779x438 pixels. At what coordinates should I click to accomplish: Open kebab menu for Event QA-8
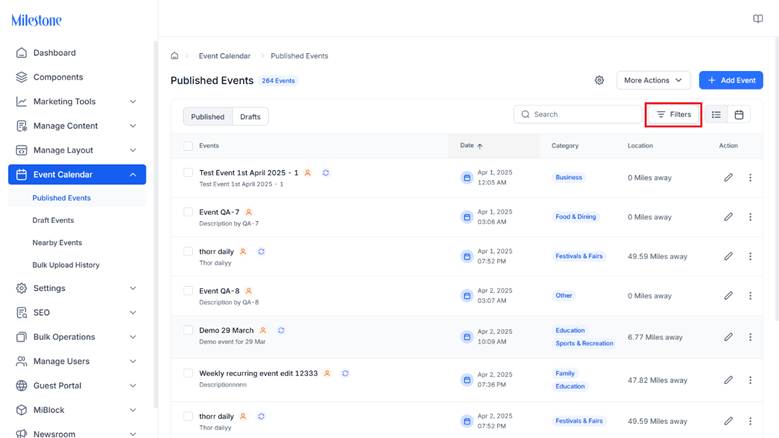(x=750, y=295)
